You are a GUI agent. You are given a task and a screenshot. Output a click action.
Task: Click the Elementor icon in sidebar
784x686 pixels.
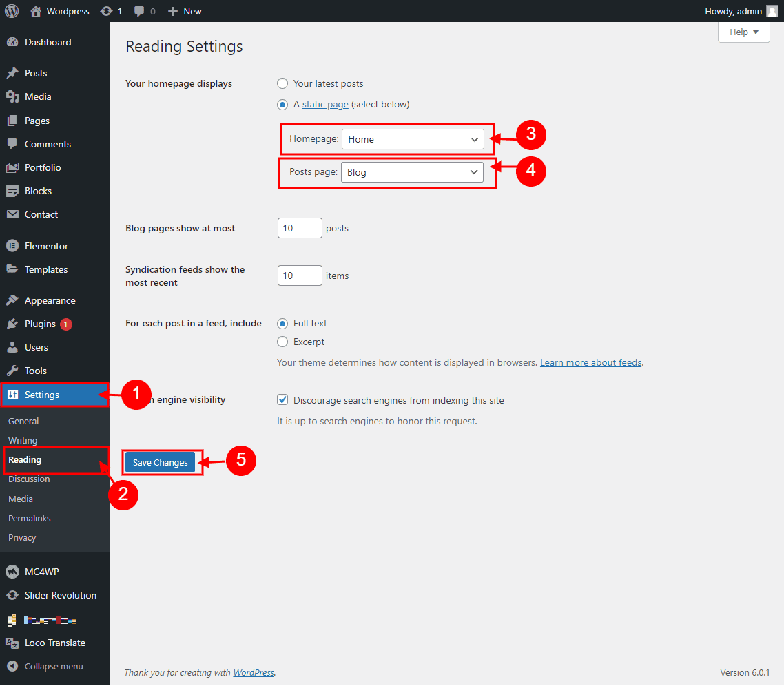pyautogui.click(x=12, y=246)
